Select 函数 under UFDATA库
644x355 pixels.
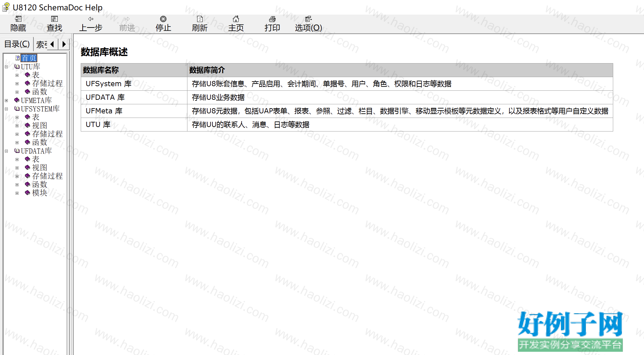tap(40, 185)
